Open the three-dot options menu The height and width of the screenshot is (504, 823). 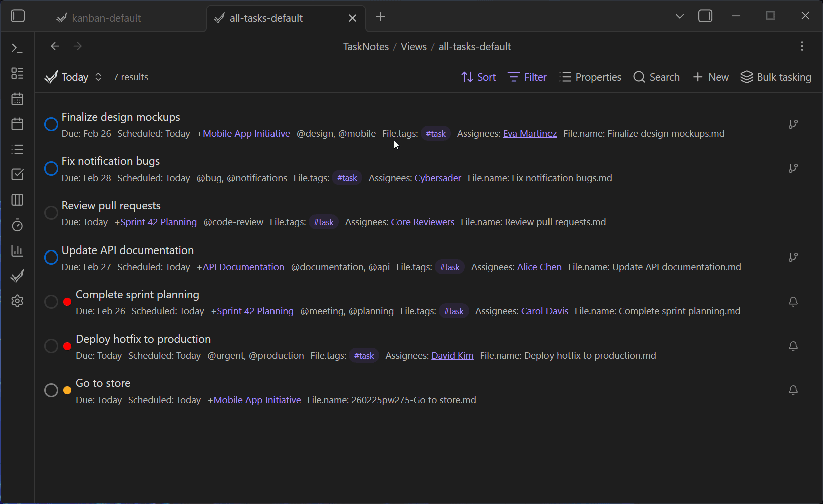(802, 46)
